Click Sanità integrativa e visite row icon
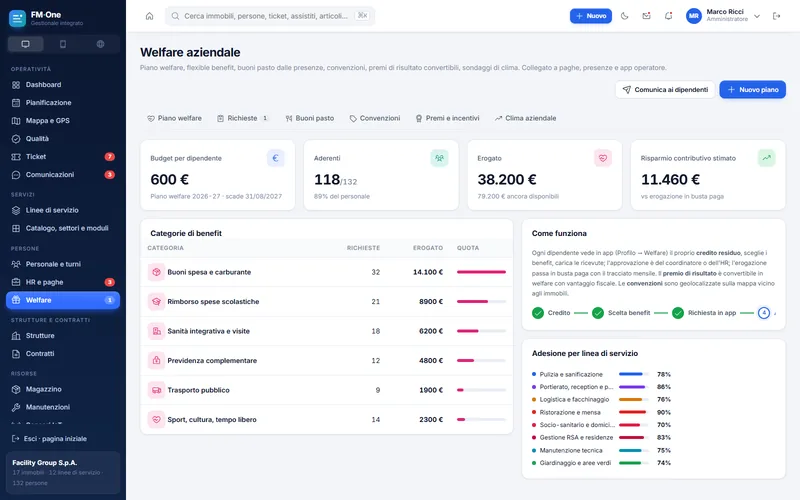Image resolution: width=800 pixels, height=500 pixels. pyautogui.click(x=156, y=331)
